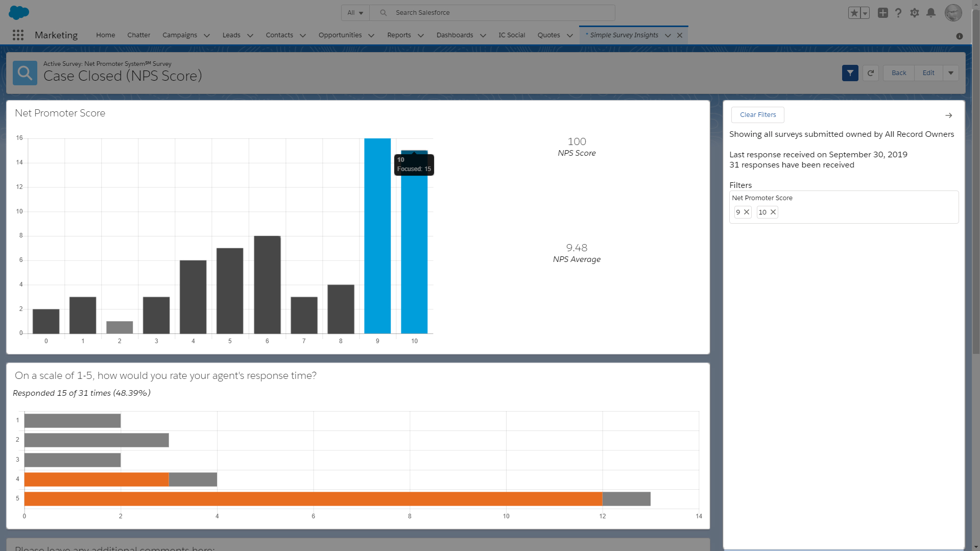
Task: Click the blue bar for score 9
Action: pos(377,236)
